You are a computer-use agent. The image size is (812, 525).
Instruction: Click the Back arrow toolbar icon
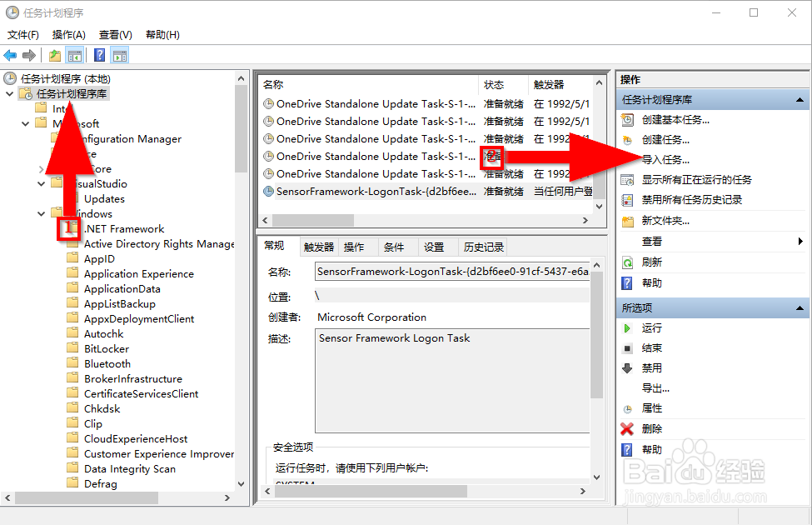pyautogui.click(x=10, y=55)
